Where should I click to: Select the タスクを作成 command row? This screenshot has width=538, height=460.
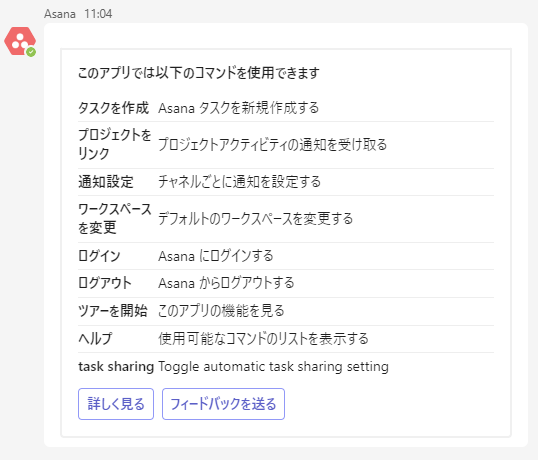pos(286,108)
